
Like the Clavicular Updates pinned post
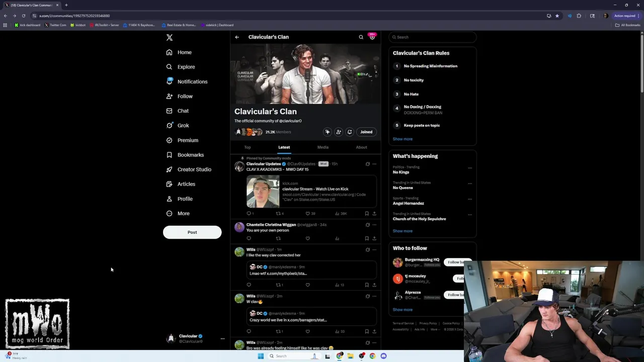pos(307,214)
